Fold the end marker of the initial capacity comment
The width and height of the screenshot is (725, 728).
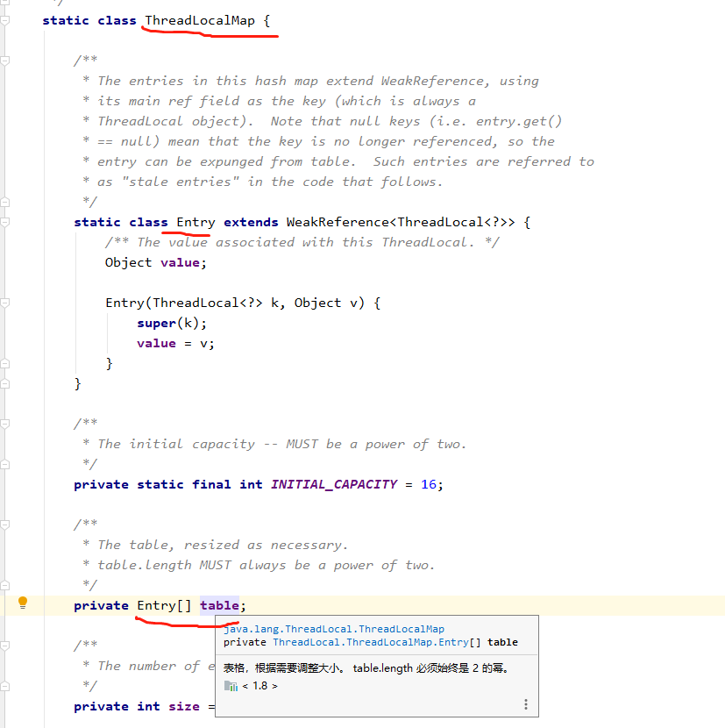[x=4, y=464]
